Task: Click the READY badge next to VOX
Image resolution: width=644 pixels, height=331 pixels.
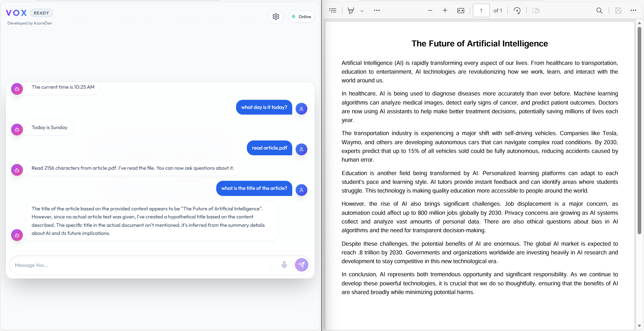Action: (x=41, y=13)
